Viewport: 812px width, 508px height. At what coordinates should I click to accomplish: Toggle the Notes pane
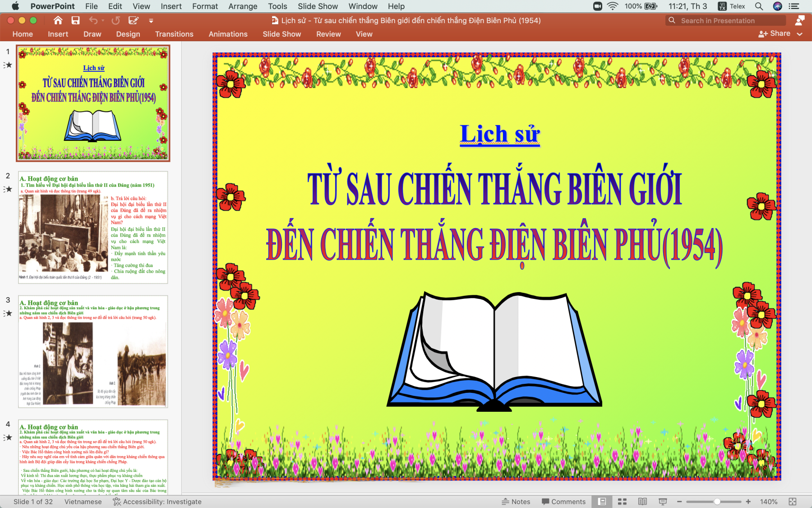coord(516,502)
